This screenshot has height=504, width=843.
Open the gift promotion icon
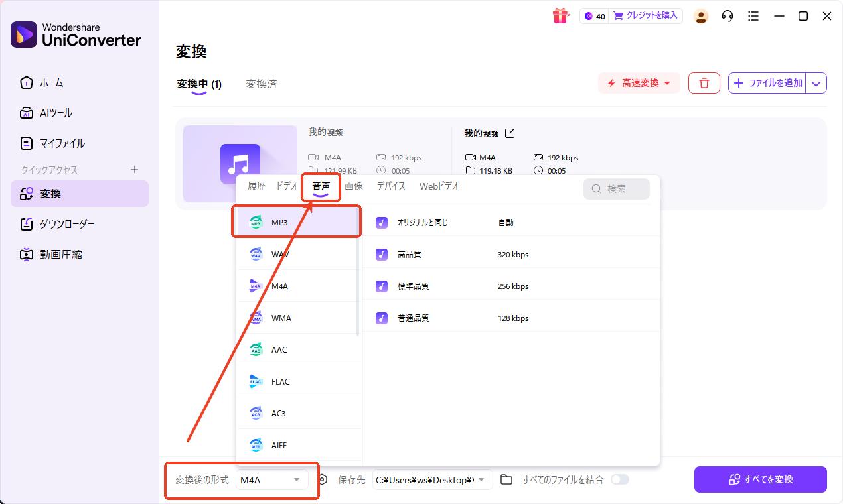561,15
